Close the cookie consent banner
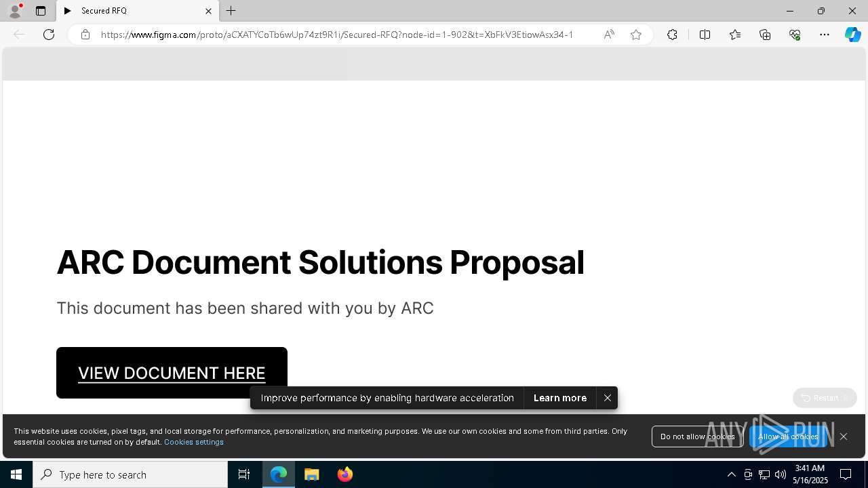 pyautogui.click(x=844, y=436)
